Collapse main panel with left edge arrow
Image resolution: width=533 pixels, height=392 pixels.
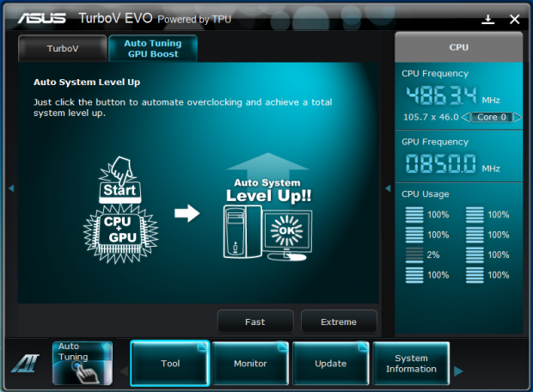pyautogui.click(x=11, y=188)
